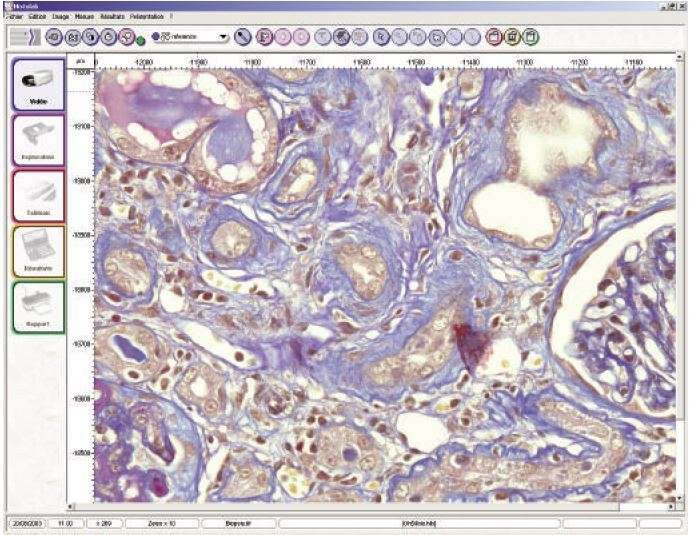Click the yellow-framed laptop module icon

click(x=38, y=251)
